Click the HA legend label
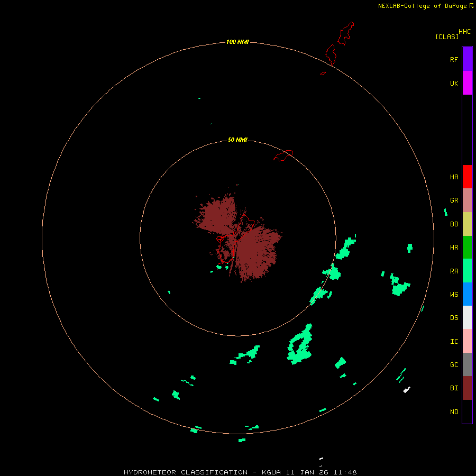This screenshot has height=476, width=476. click(454, 177)
